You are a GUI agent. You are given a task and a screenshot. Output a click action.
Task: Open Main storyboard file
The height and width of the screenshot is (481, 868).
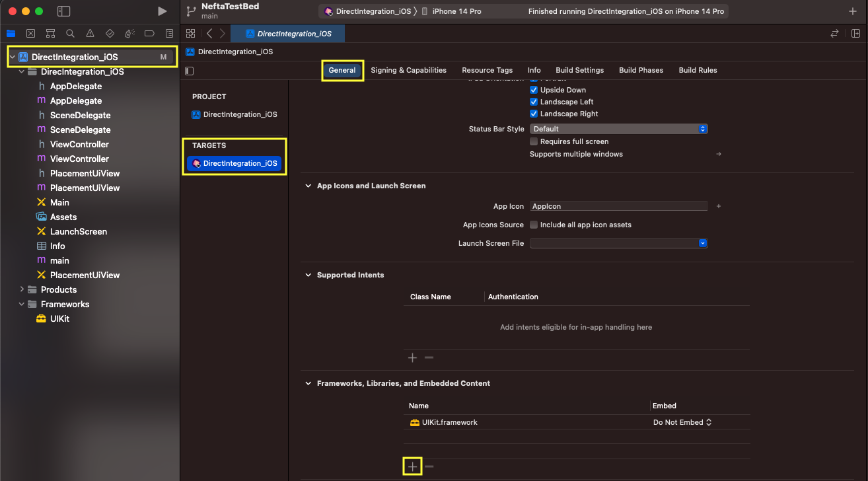click(x=59, y=202)
